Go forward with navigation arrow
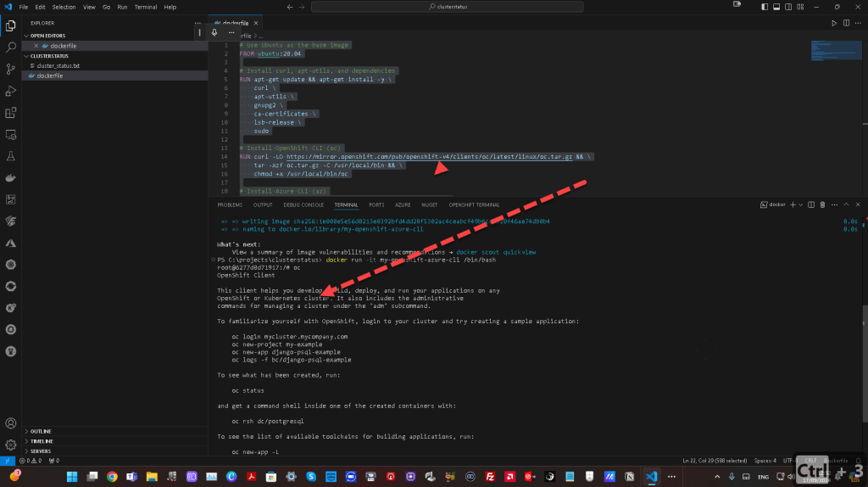Image resolution: width=868 pixels, height=487 pixels. [302, 7]
